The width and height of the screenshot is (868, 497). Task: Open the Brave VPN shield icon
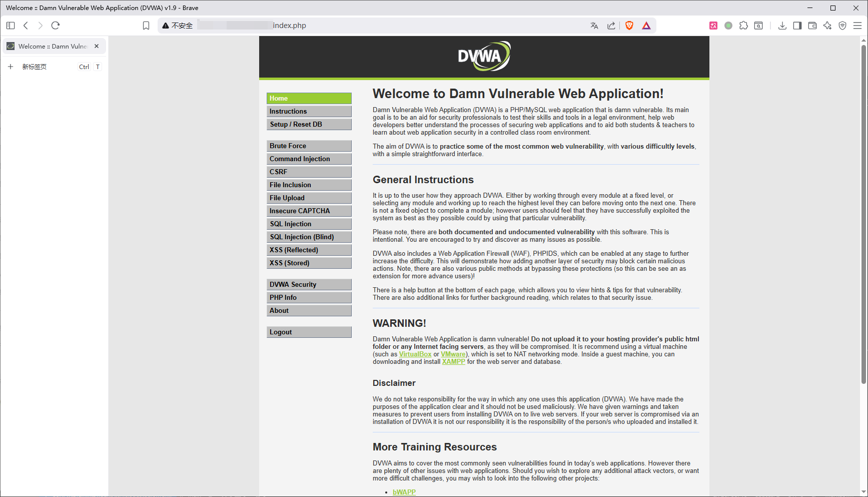point(842,26)
